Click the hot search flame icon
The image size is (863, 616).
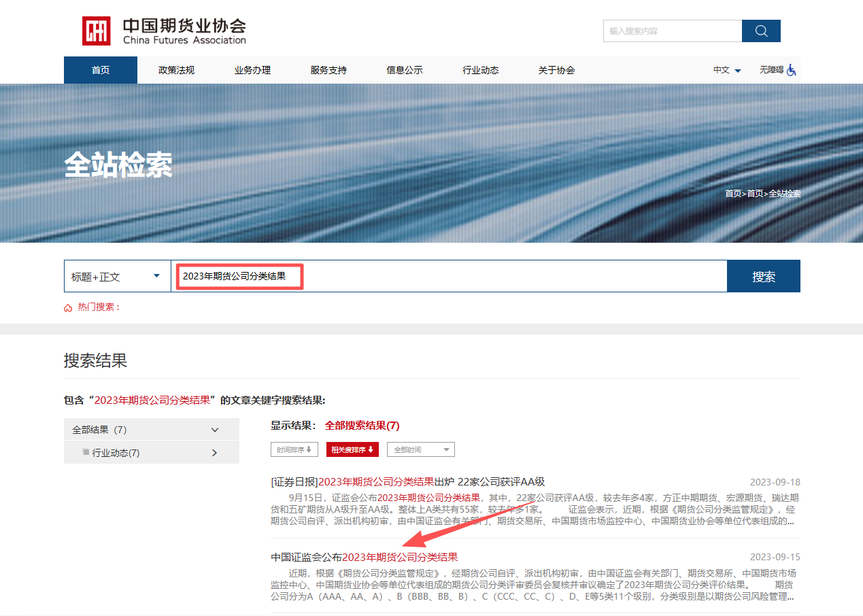click(68, 307)
